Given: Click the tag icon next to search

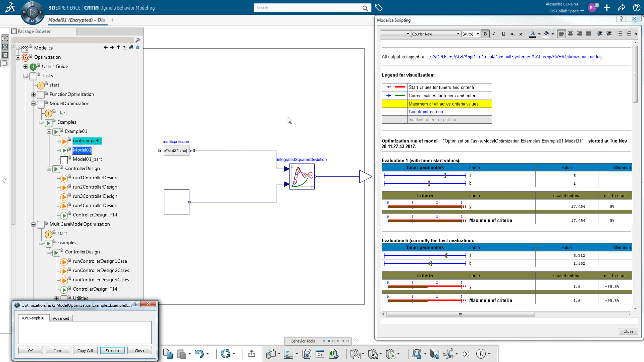Looking at the screenshot, I should tap(379, 8).
